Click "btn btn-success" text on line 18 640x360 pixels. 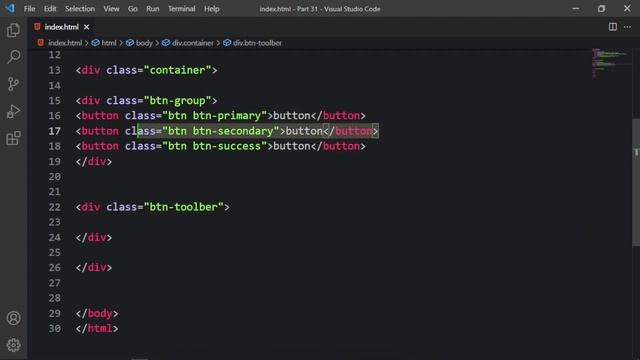click(215, 146)
